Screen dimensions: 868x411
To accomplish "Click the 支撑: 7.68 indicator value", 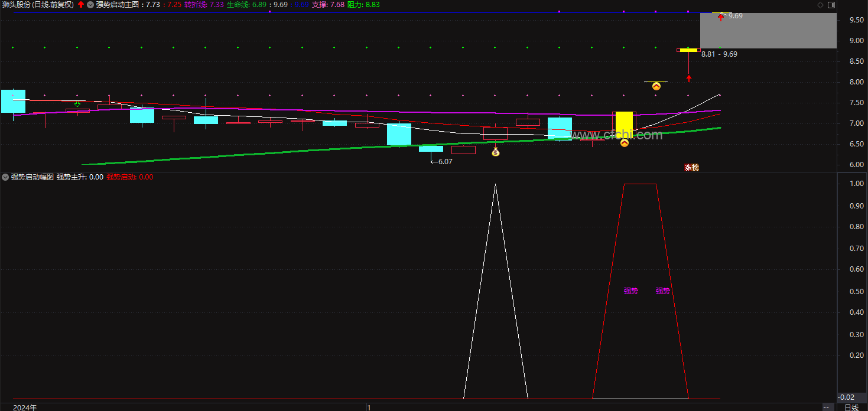I will tap(328, 5).
